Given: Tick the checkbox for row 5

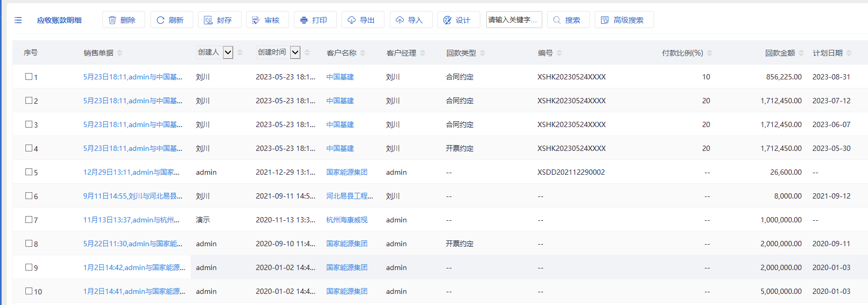Looking at the screenshot, I should [x=29, y=172].
